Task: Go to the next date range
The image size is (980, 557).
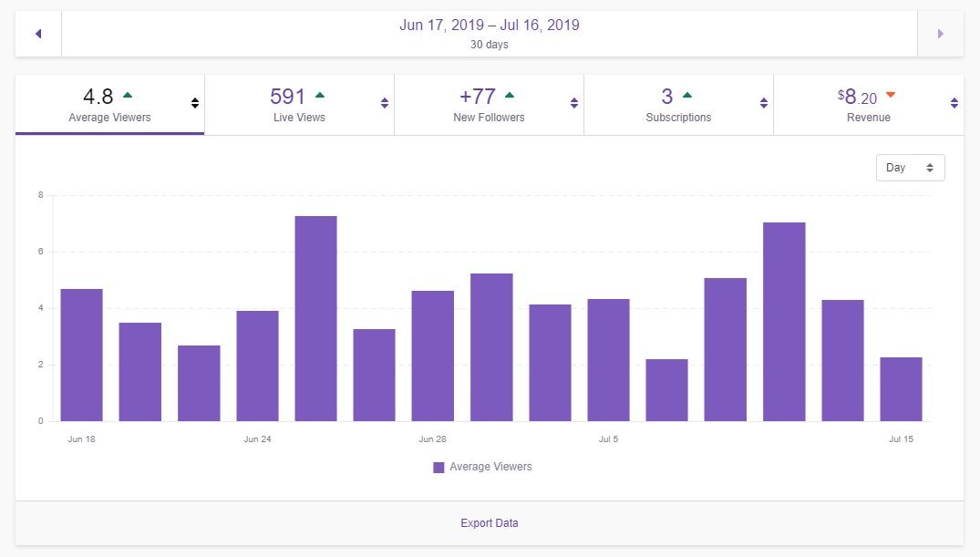Action: pyautogui.click(x=940, y=34)
